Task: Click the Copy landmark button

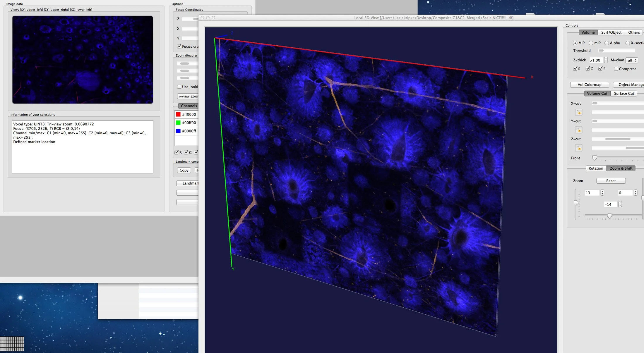Action: [184, 170]
